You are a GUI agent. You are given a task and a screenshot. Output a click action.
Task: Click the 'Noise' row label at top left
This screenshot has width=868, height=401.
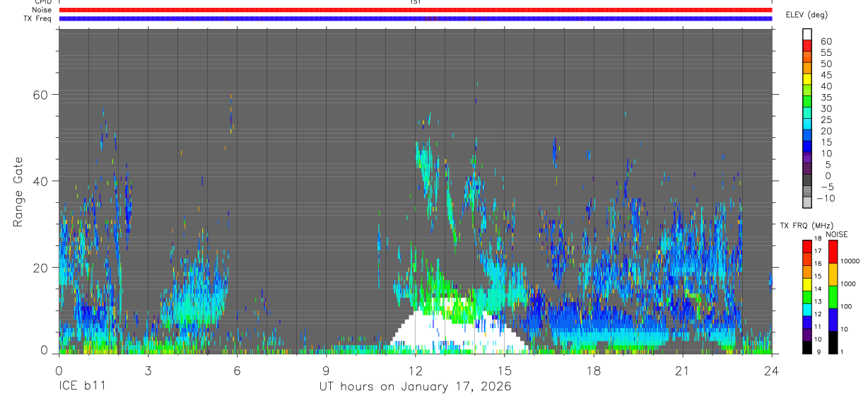pyautogui.click(x=42, y=10)
